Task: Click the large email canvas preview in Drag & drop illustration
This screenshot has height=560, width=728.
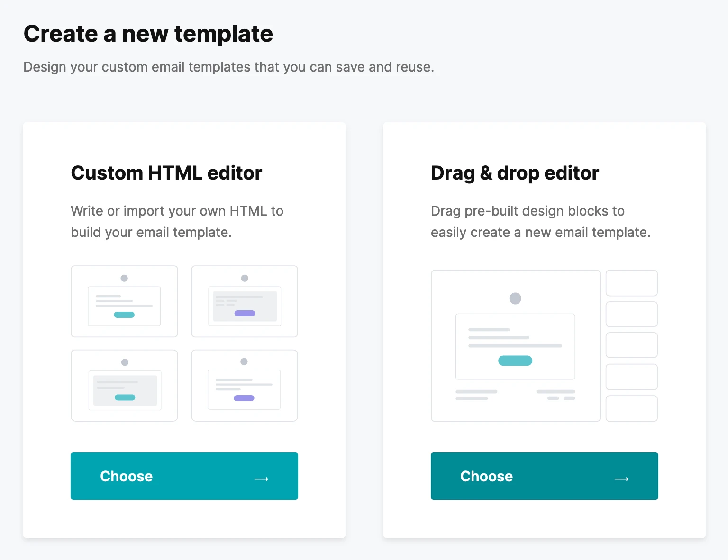Action: (x=515, y=345)
